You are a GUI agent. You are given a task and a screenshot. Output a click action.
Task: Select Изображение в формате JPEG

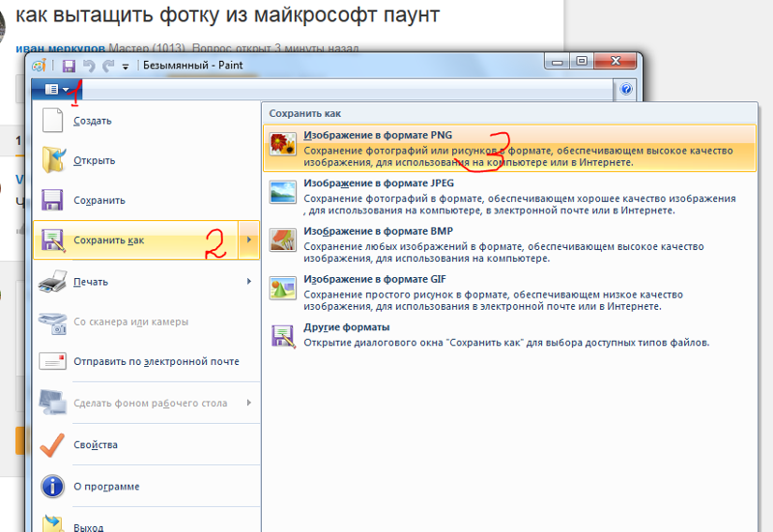[x=510, y=196]
